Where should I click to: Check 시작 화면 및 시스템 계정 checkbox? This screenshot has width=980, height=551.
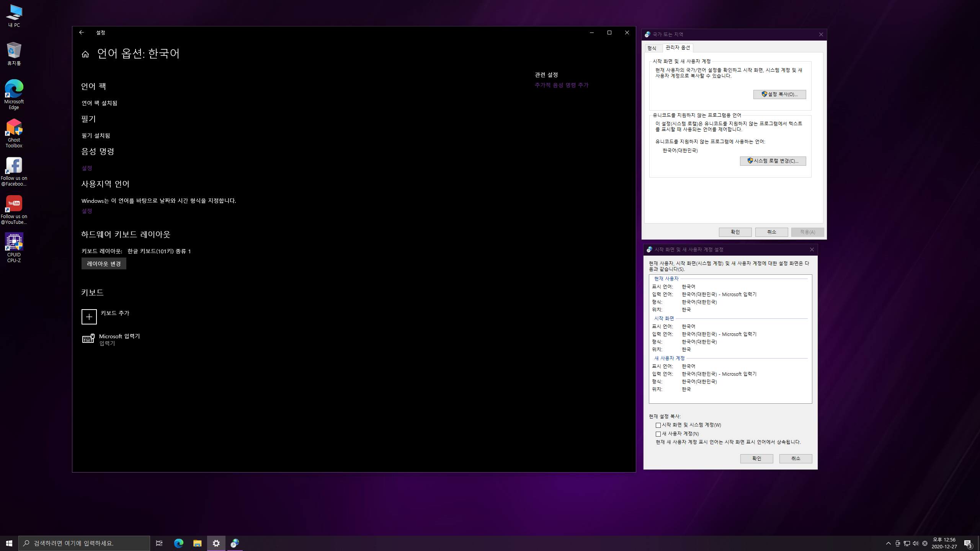pos(658,425)
